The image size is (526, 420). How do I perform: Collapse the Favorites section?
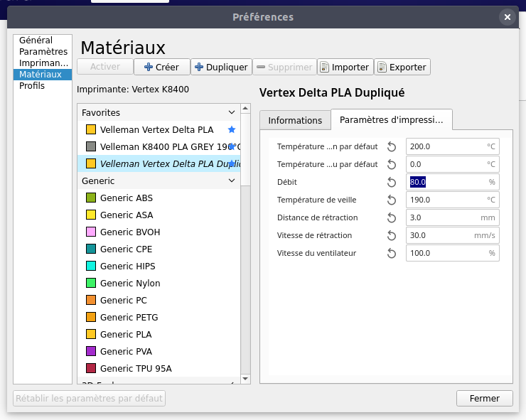(x=232, y=112)
